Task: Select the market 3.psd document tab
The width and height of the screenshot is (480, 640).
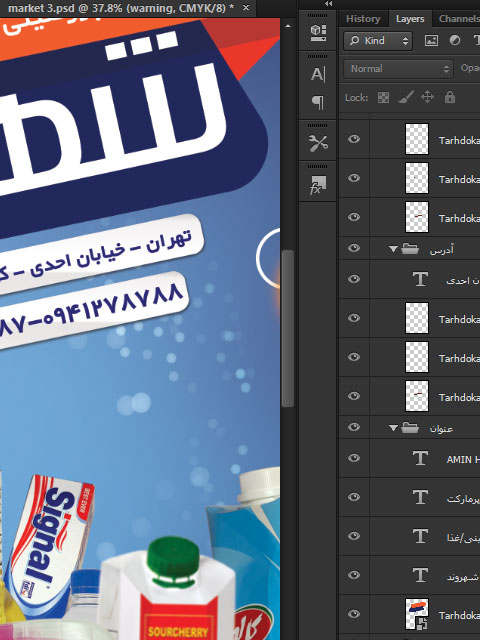Action: 120,8
